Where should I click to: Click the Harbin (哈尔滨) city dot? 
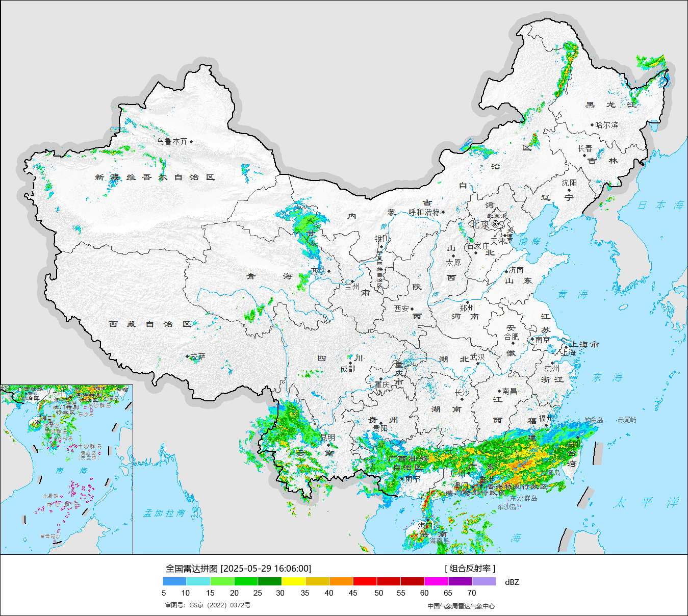click(x=592, y=125)
